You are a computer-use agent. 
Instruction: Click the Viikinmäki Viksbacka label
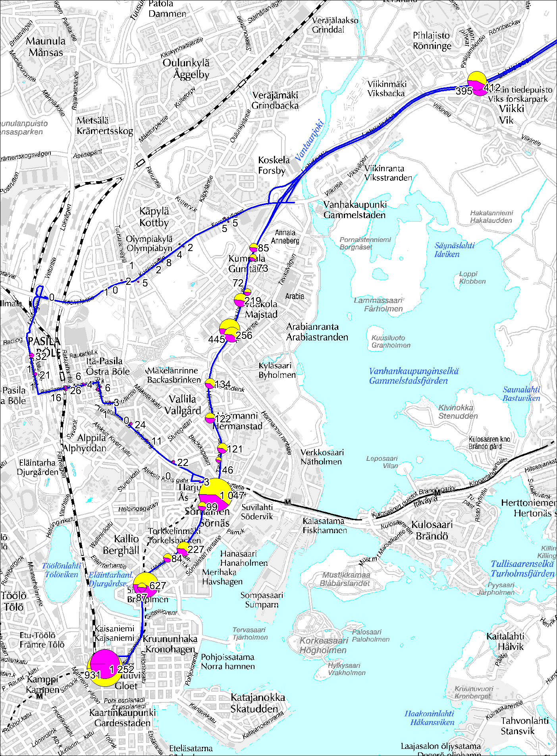(387, 89)
